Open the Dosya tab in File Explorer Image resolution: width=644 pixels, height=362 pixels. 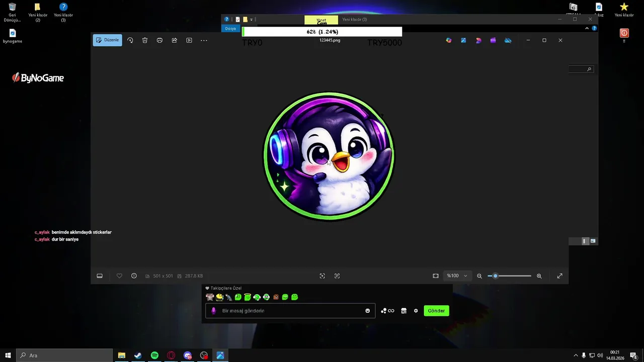pyautogui.click(x=230, y=29)
